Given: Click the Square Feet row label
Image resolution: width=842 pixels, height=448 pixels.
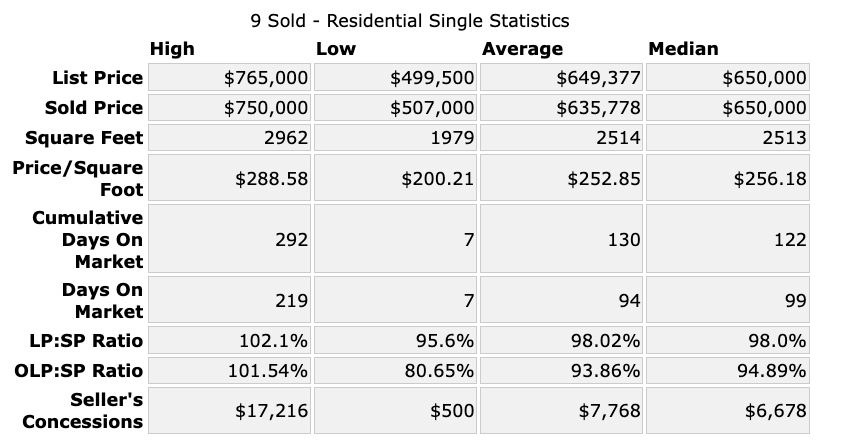Looking at the screenshot, I should click(x=91, y=138).
